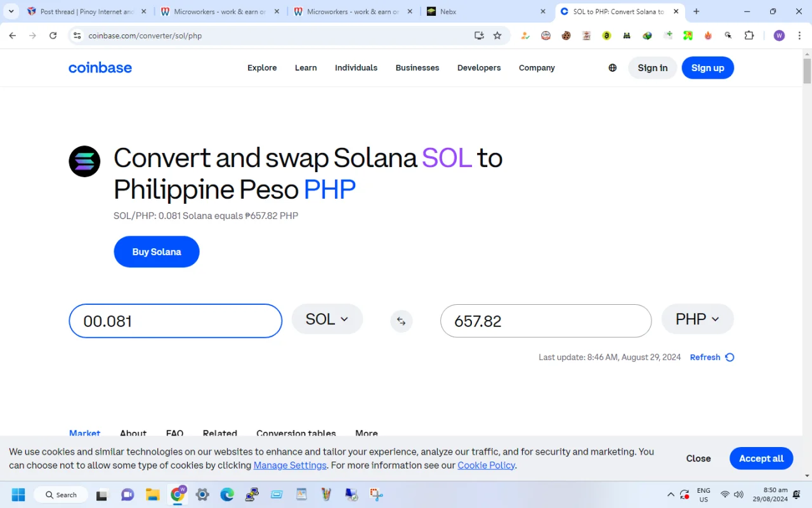This screenshot has height=508, width=812.
Task: Open Microsoft Edge from taskbar
Action: 227,495
